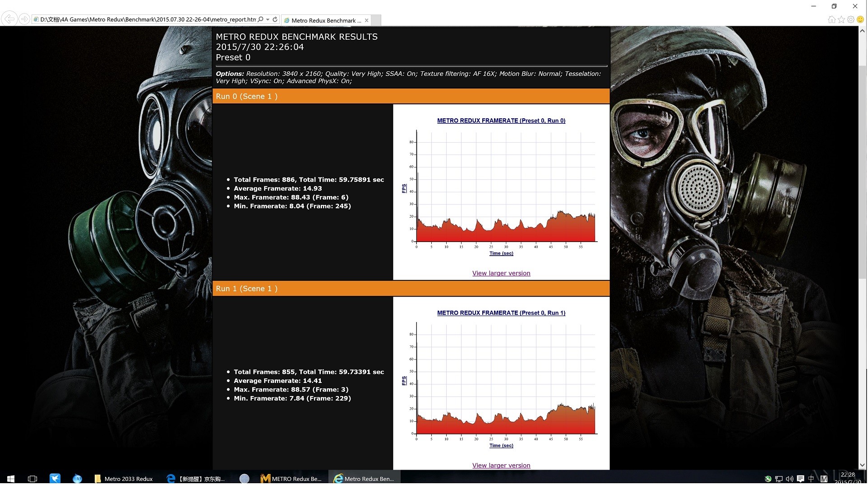Screen dimensions: 868x485
Task: Click the 2015/7/30 22:26:04 timestamp heading
Action: tap(260, 47)
